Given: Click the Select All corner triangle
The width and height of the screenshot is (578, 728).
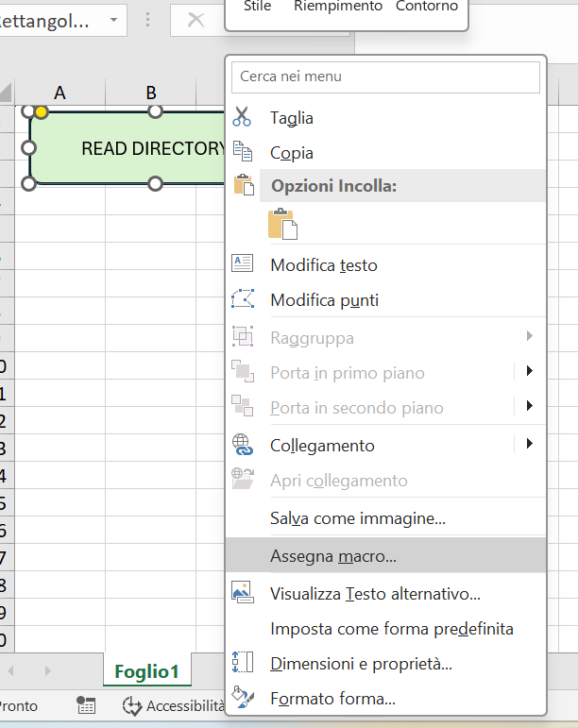Looking at the screenshot, I should click(6, 93).
